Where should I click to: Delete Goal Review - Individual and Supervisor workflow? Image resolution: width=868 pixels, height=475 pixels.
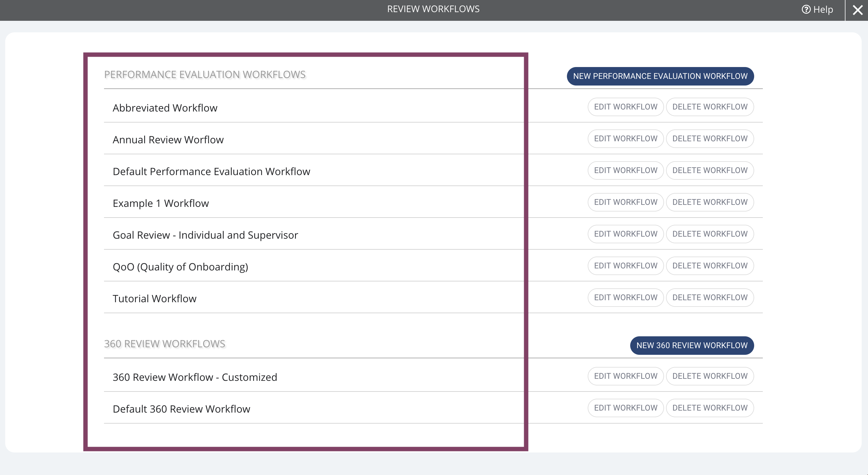point(710,234)
